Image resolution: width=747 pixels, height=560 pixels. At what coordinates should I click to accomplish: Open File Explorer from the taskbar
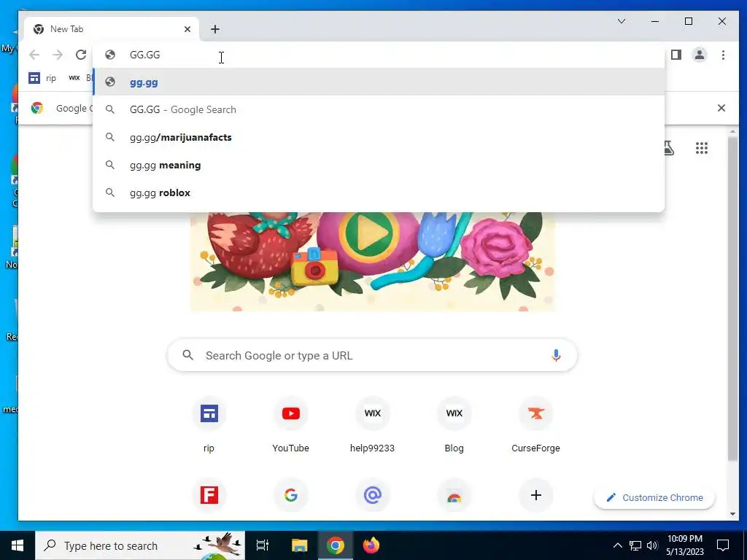300,545
